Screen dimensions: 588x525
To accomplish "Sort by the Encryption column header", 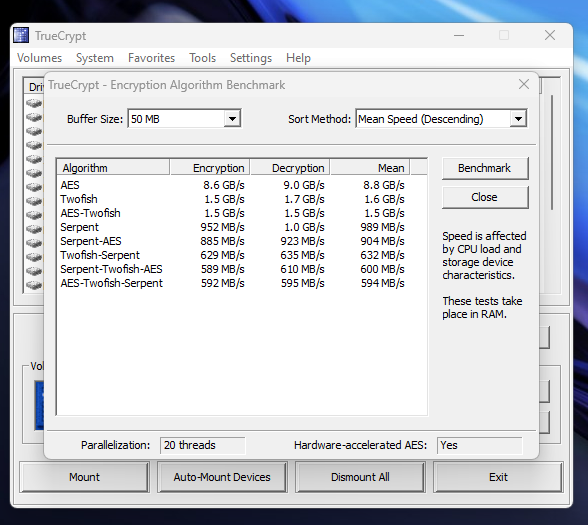I will [x=210, y=168].
